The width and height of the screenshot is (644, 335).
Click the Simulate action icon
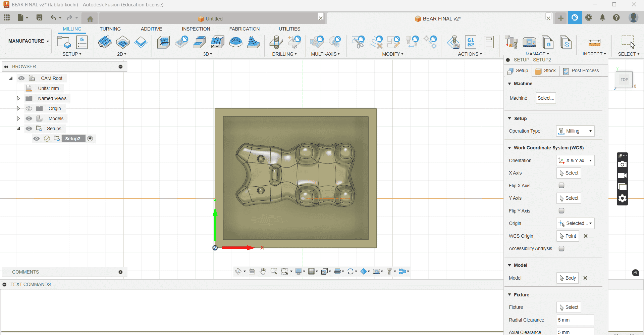pyautogui.click(x=453, y=42)
